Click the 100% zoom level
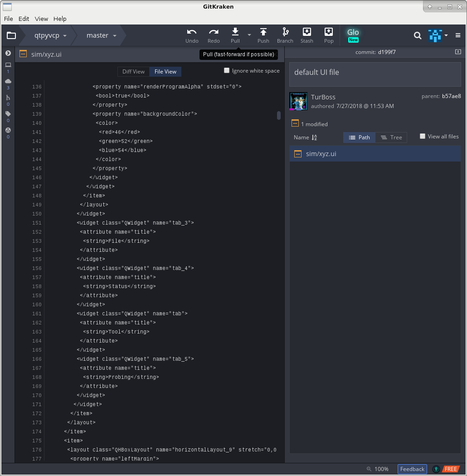This screenshot has width=467, height=476. pos(381,469)
